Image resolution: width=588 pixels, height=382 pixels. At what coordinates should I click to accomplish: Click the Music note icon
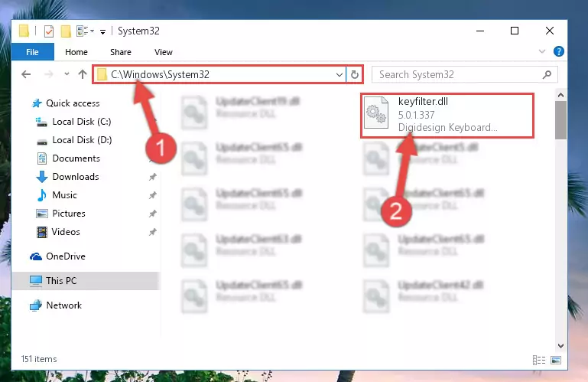(x=41, y=195)
